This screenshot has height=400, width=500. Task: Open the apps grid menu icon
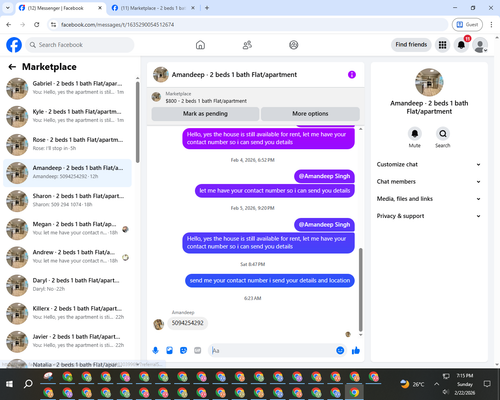click(442, 45)
